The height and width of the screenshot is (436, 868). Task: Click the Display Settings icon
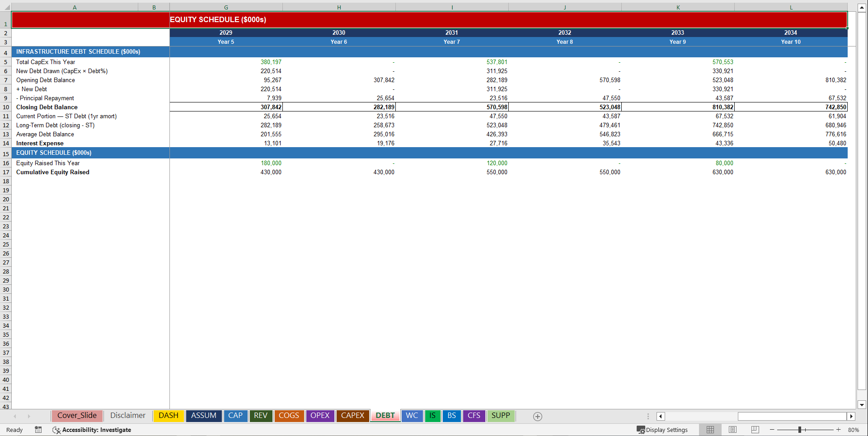point(641,430)
